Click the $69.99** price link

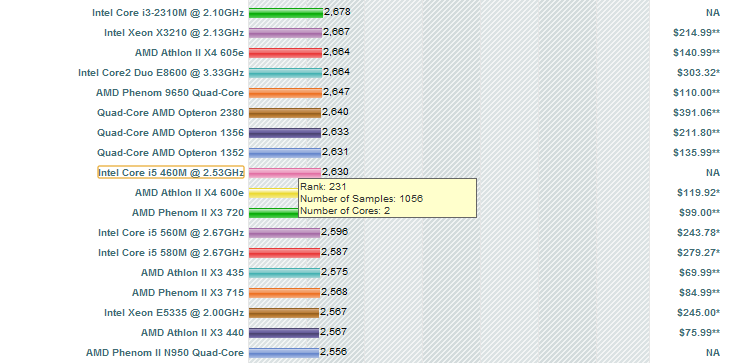699,273
